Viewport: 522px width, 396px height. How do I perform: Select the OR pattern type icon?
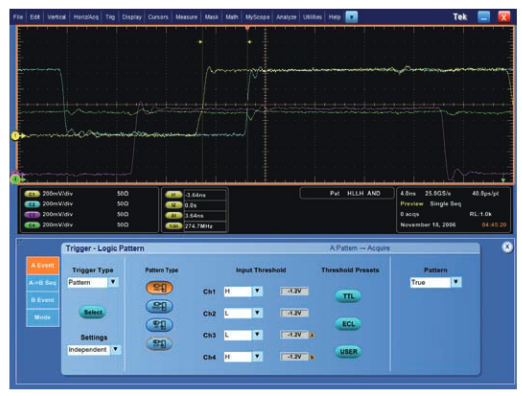[x=159, y=325]
